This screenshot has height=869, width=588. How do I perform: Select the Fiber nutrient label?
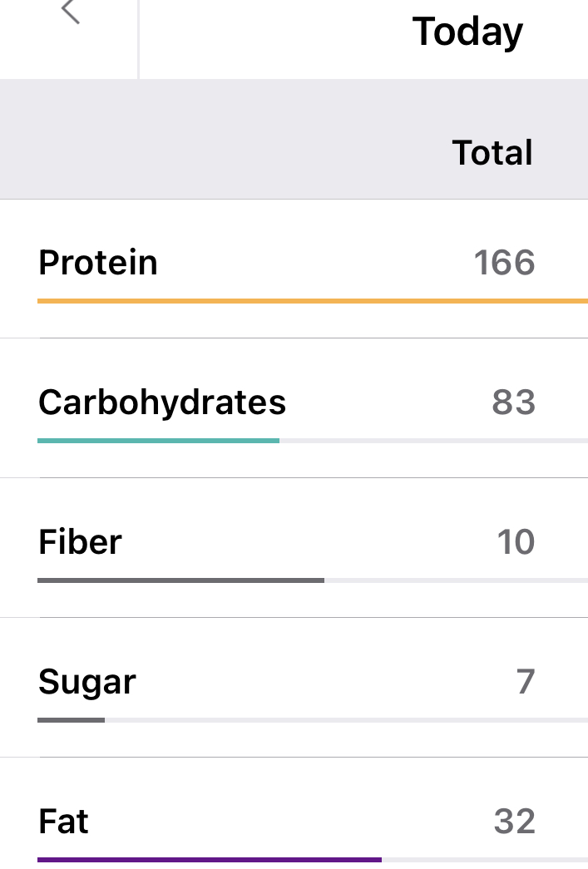pos(80,542)
